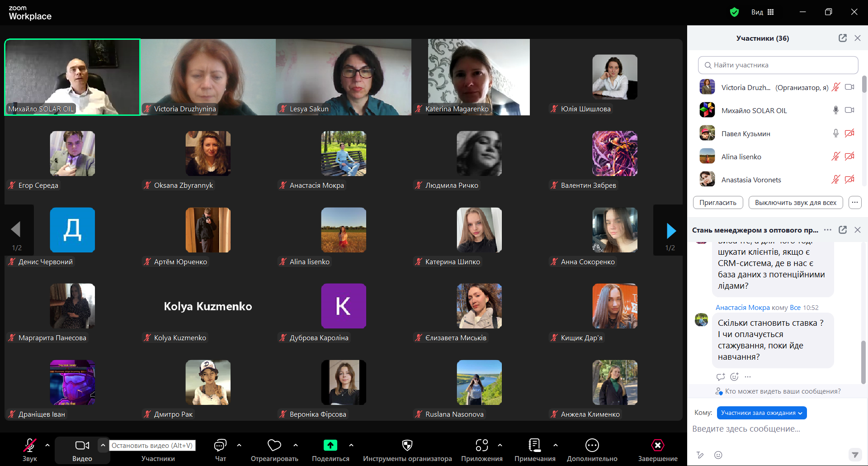Click muted mic icon for Alina lisenko in list
The width and height of the screenshot is (868, 466).
tap(836, 156)
